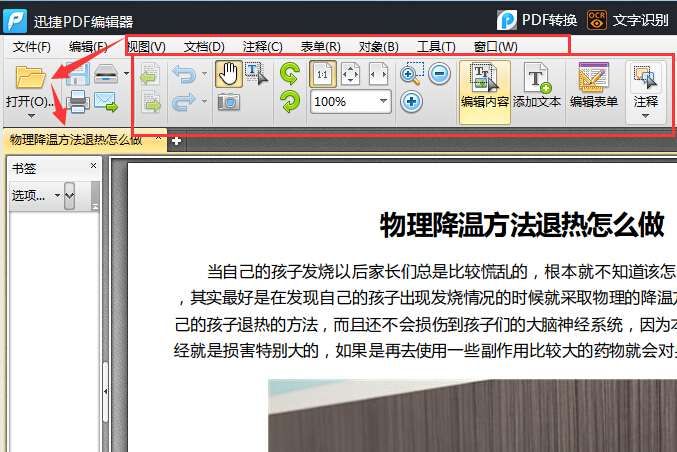The image size is (677, 452).
Task: Switch to 物理降温方法退热怎么做 document tab
Action: click(76, 139)
